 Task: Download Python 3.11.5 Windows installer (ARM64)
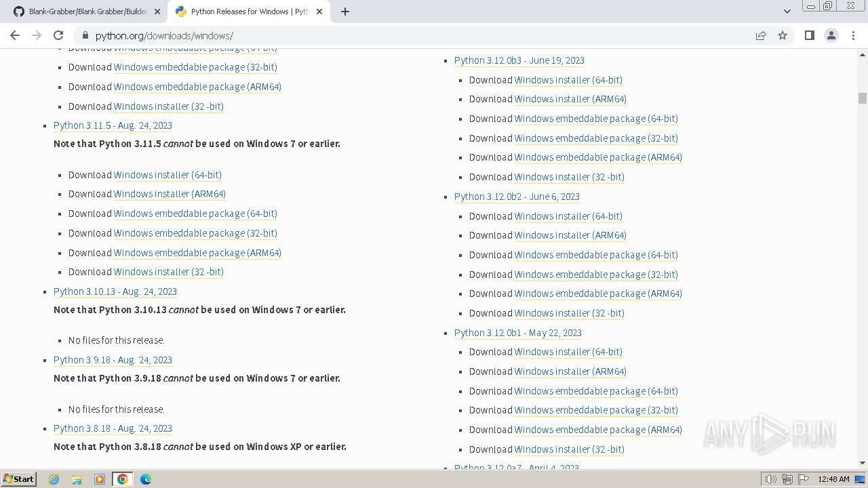point(170,194)
